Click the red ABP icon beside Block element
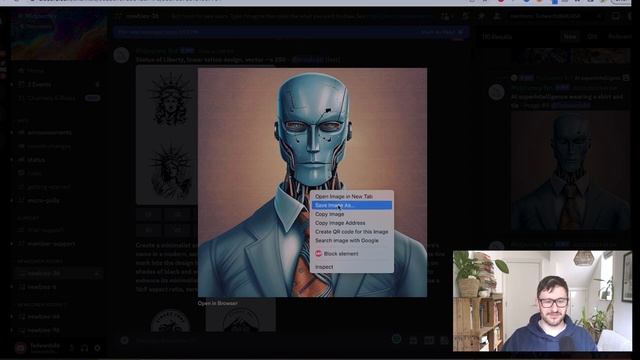 pyautogui.click(x=319, y=254)
